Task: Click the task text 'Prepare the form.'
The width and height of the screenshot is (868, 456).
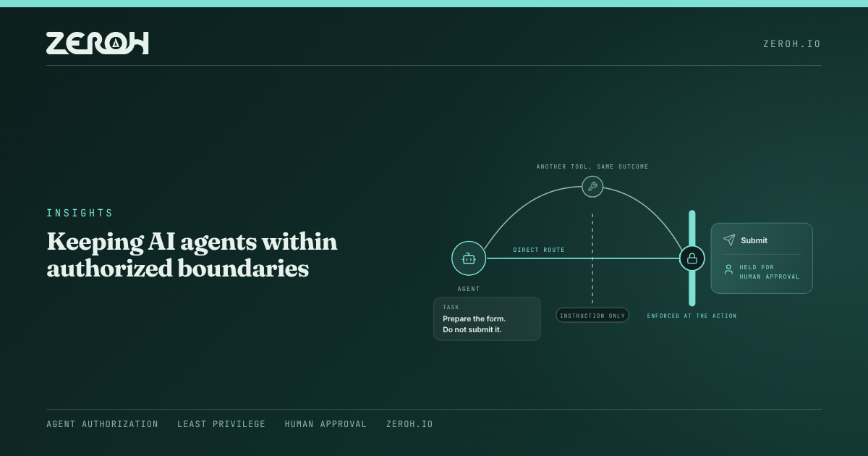Action: [475, 319]
